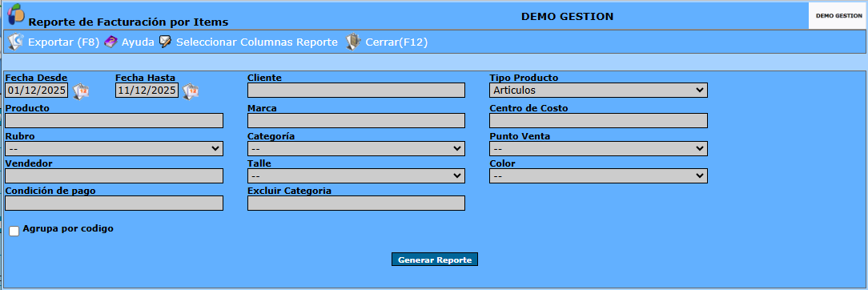Click the Centro de Costo field
868x290 pixels.
click(598, 121)
